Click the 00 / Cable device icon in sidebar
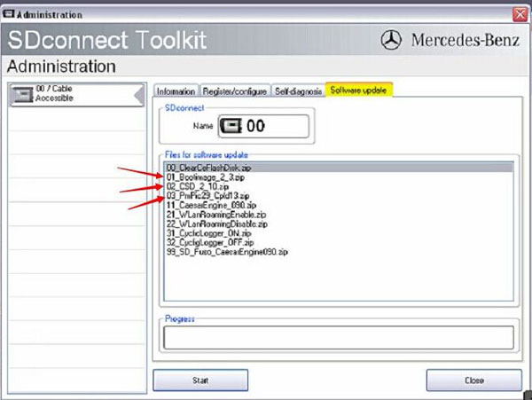This screenshot has width=532, height=400. 23,95
